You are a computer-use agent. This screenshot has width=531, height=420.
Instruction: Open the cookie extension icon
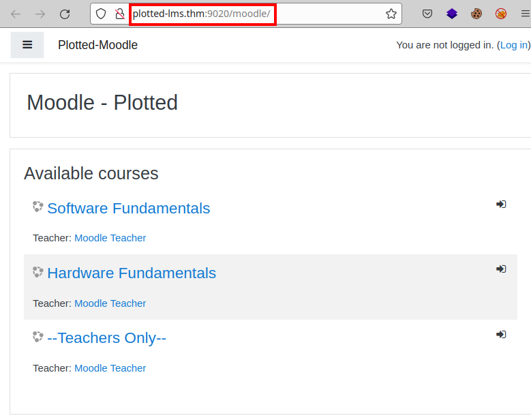[x=476, y=14]
